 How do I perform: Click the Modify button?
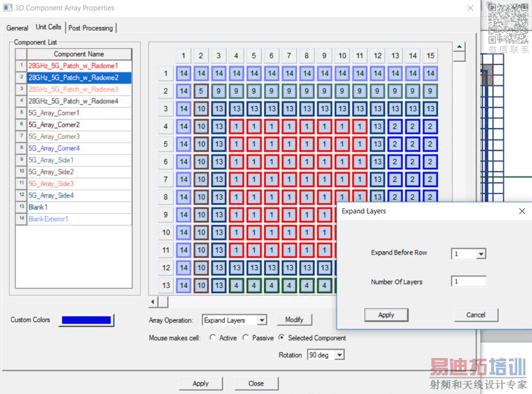click(x=294, y=319)
